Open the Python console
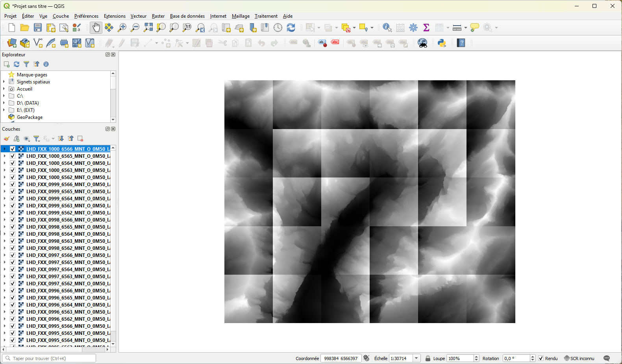 (x=442, y=43)
